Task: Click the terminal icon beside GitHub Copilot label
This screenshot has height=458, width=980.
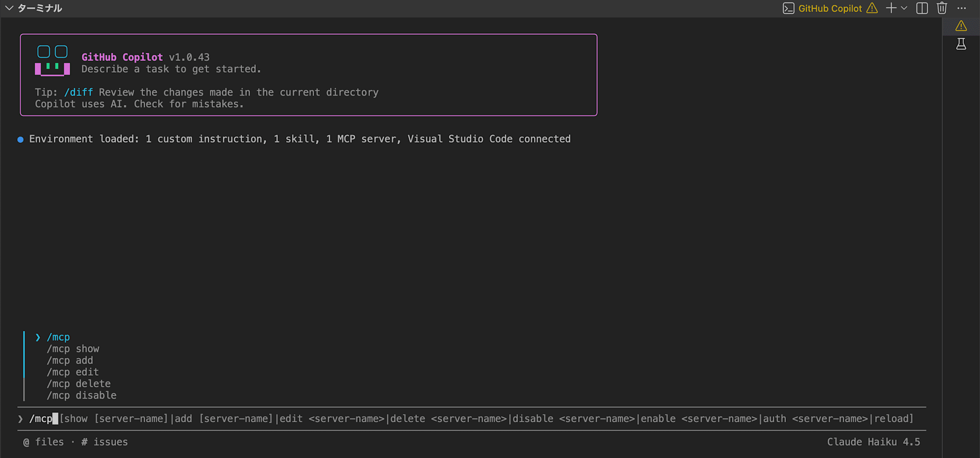Action: click(x=788, y=8)
